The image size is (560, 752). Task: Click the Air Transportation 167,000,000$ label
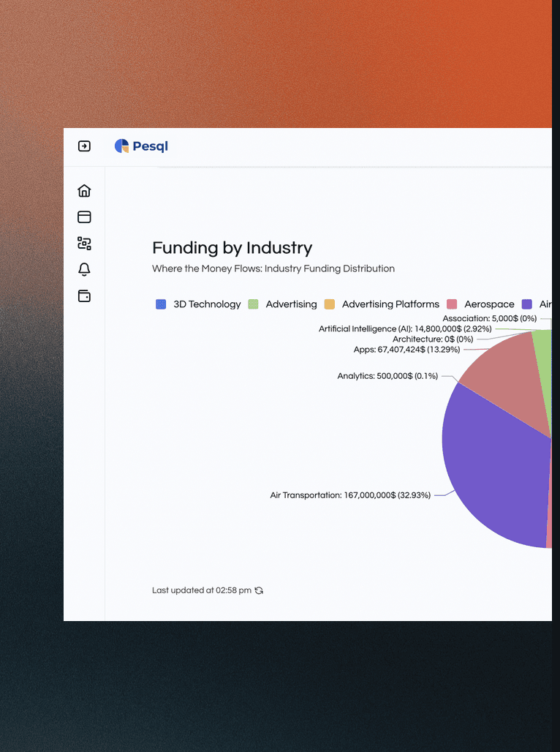[x=350, y=495]
